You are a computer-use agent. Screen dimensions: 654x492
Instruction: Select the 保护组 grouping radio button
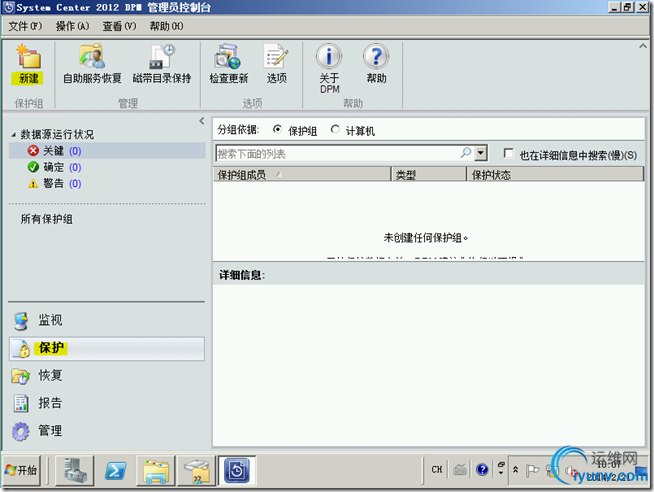(x=277, y=130)
